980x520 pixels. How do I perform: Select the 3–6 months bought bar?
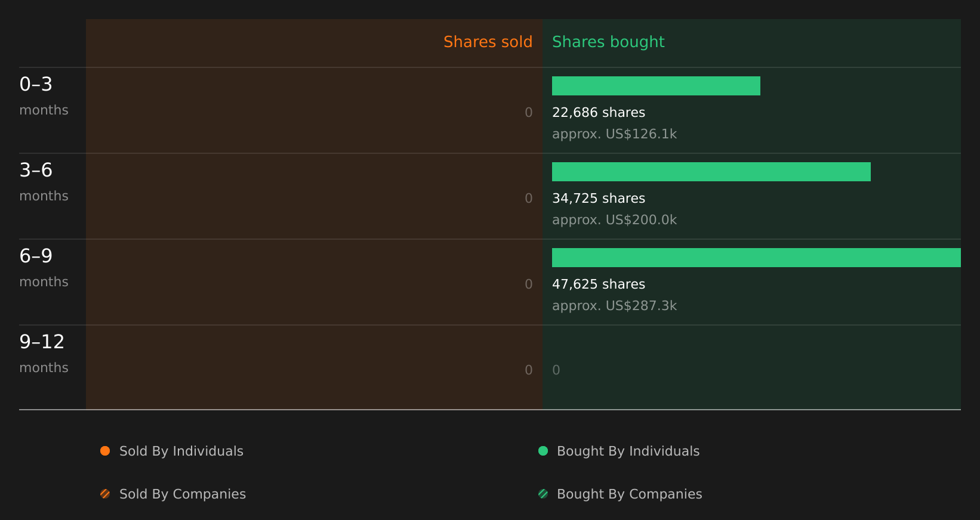tap(711, 172)
